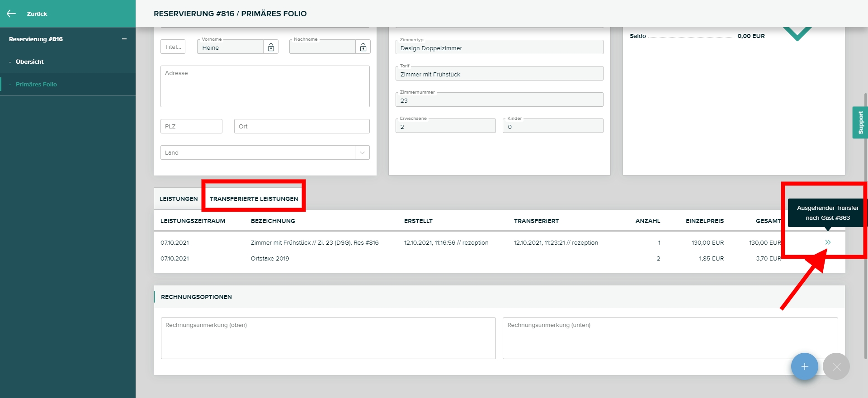Viewport: 868px width, 398px height.
Task: Click the Rechnungsanmerkung (oben) text box
Action: pyautogui.click(x=328, y=338)
